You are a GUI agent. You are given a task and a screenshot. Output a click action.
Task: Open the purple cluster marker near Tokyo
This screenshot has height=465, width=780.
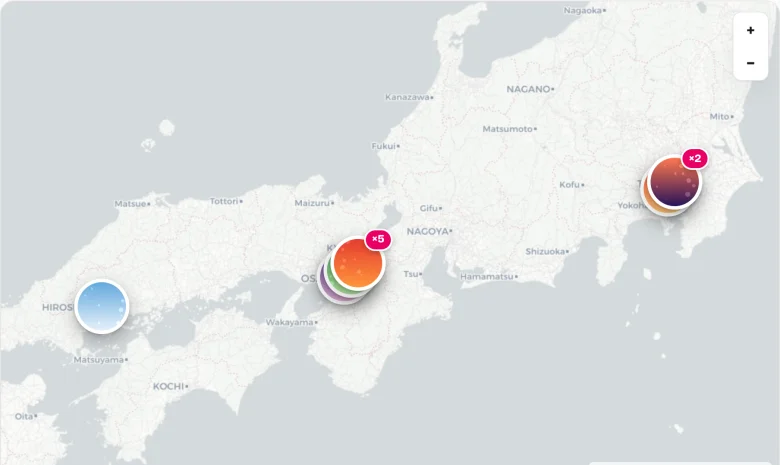675,182
